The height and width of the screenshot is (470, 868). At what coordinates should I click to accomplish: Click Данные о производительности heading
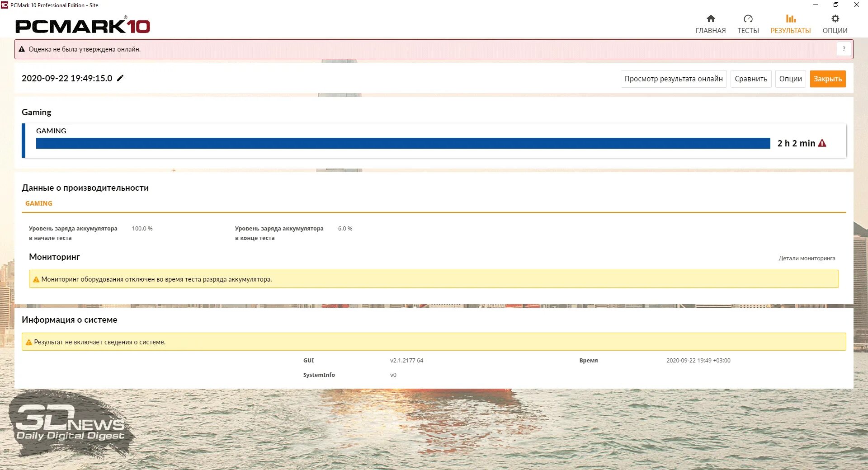click(x=85, y=188)
